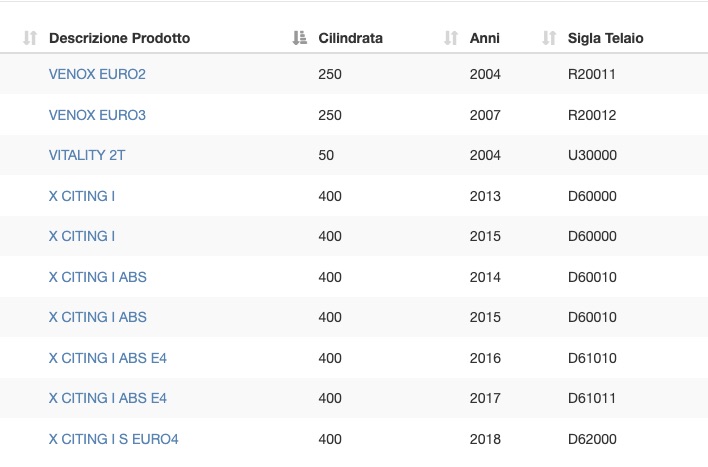Open X CITING I ABS 2014 link
708x467 pixels.
point(98,277)
